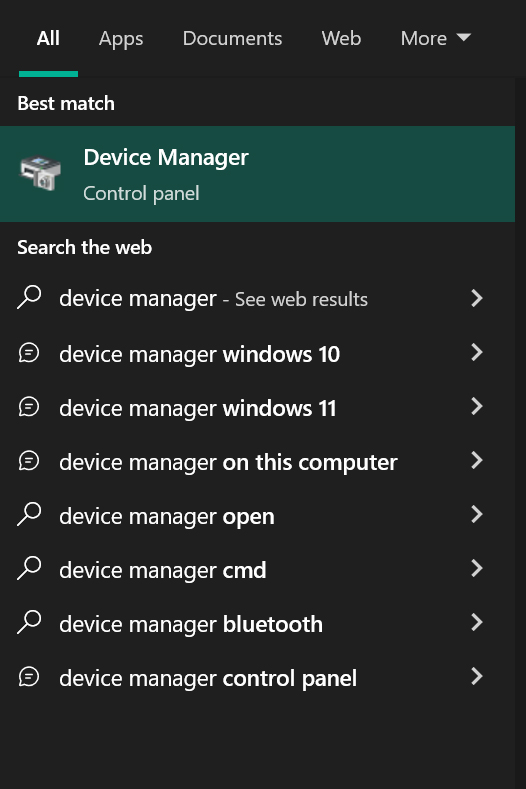
Task: Open the Device Manager icon in Best match
Action: coord(40,173)
